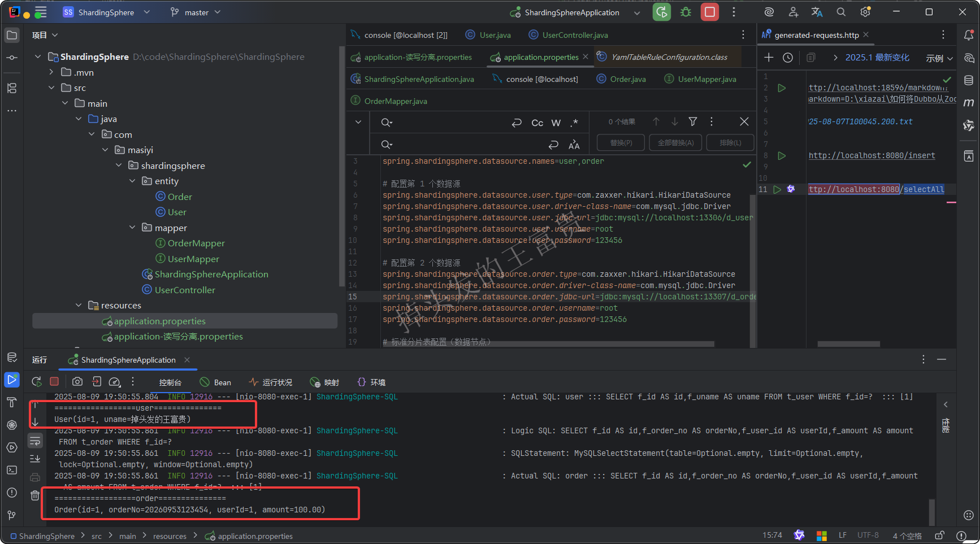The height and width of the screenshot is (544, 980).
Task: Open HTTP request history clock icon
Action: 788,58
